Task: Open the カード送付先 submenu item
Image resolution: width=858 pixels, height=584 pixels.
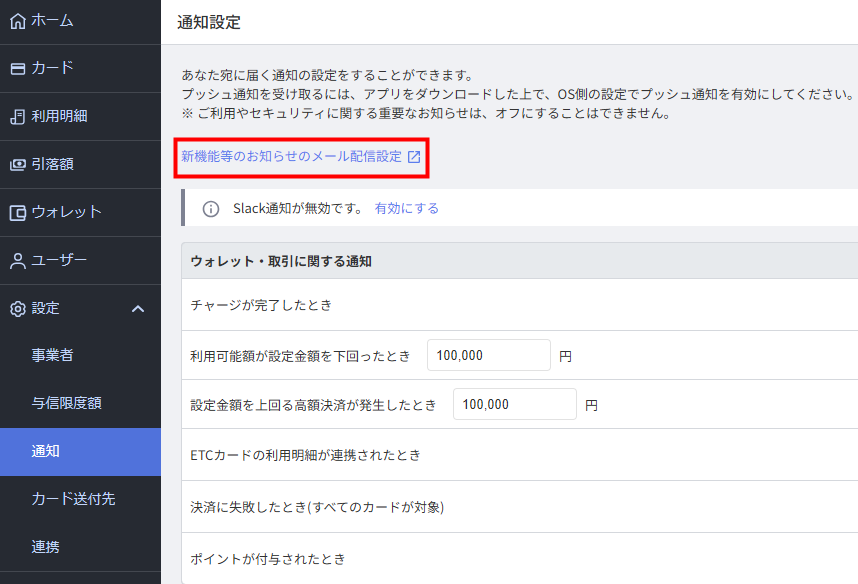Action: (73, 498)
